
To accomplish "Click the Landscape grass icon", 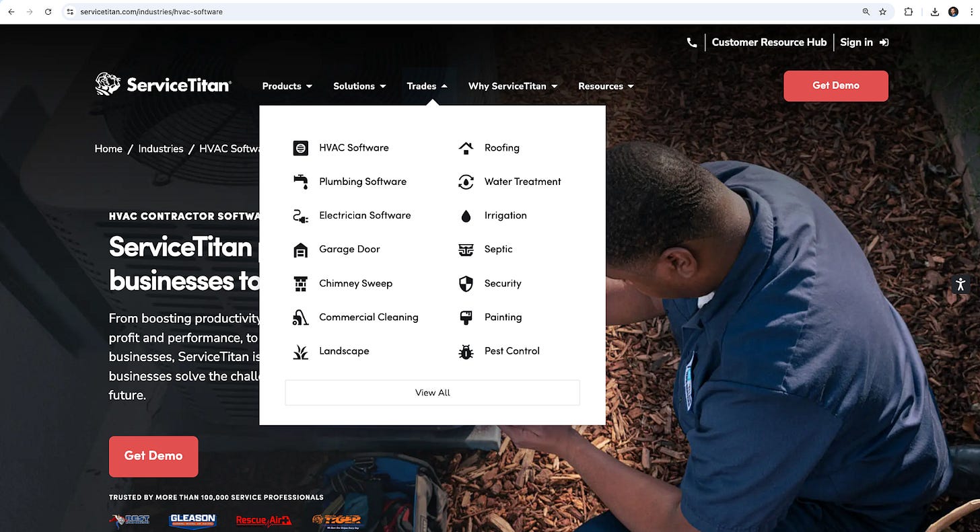I will [301, 352].
